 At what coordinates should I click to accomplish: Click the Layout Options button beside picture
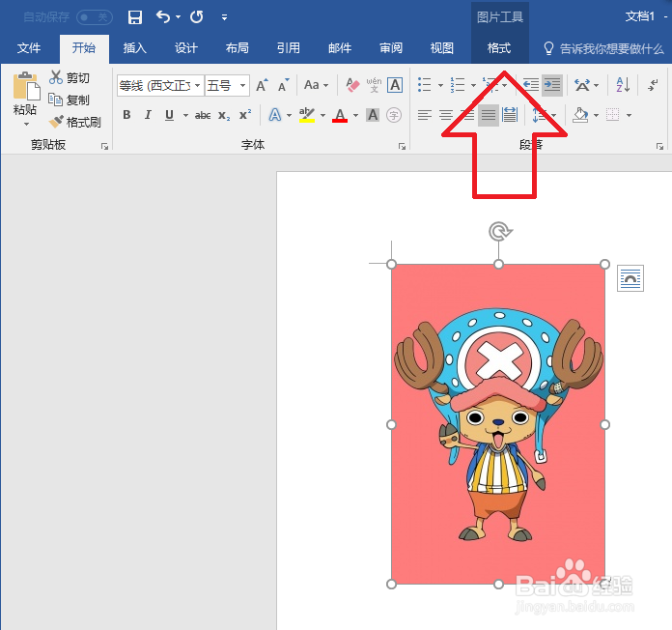click(x=630, y=278)
